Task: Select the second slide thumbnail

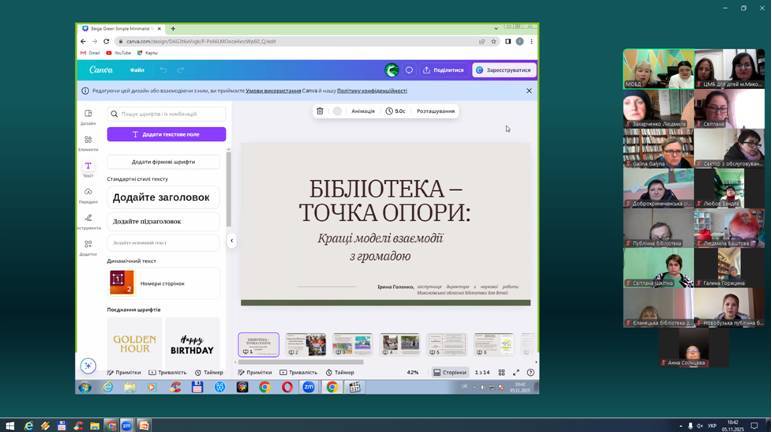Action: 305,344
